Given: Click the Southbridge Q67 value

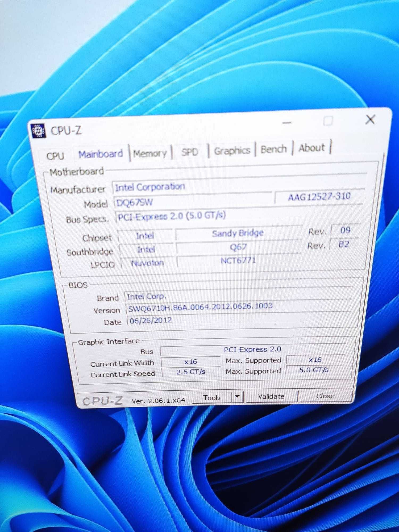Looking at the screenshot, I should point(238,247).
